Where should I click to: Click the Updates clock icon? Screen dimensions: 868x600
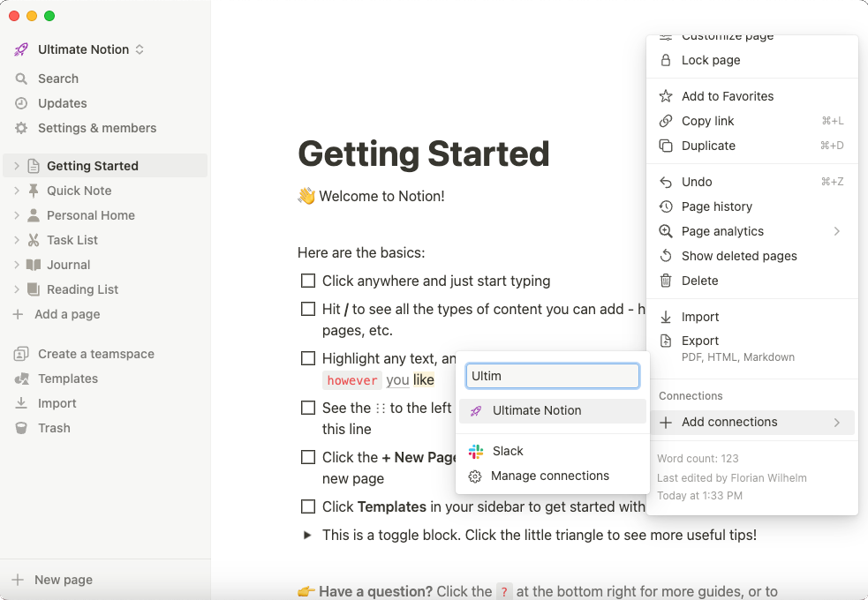tap(21, 103)
